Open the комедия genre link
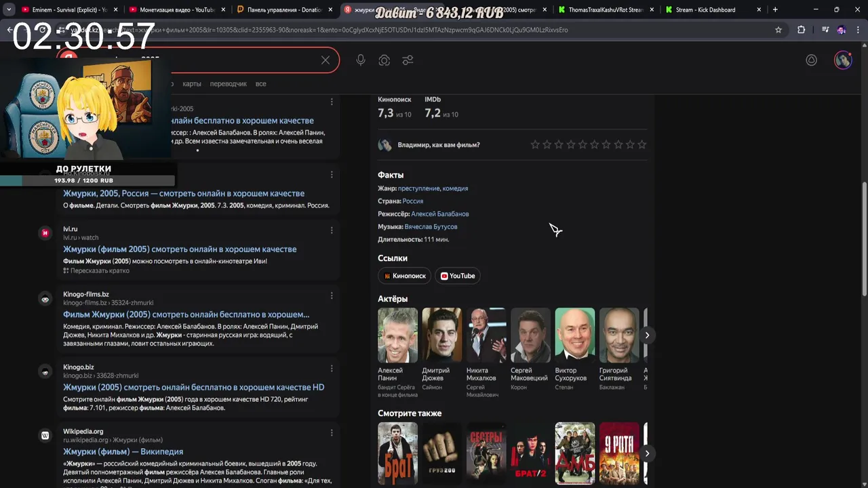868x488 pixels. click(x=456, y=188)
